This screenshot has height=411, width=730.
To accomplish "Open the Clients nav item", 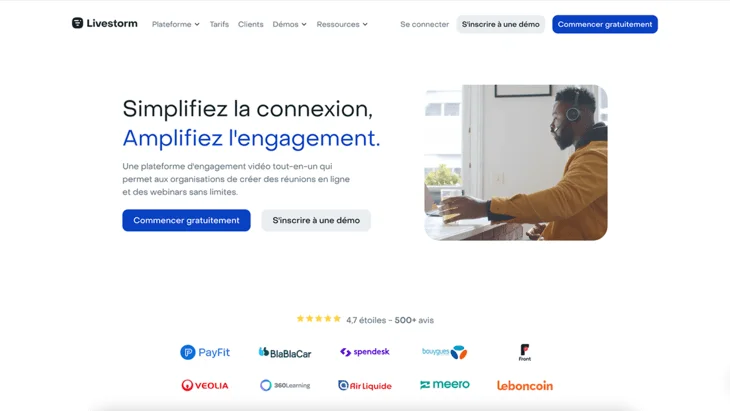I will pyautogui.click(x=250, y=24).
